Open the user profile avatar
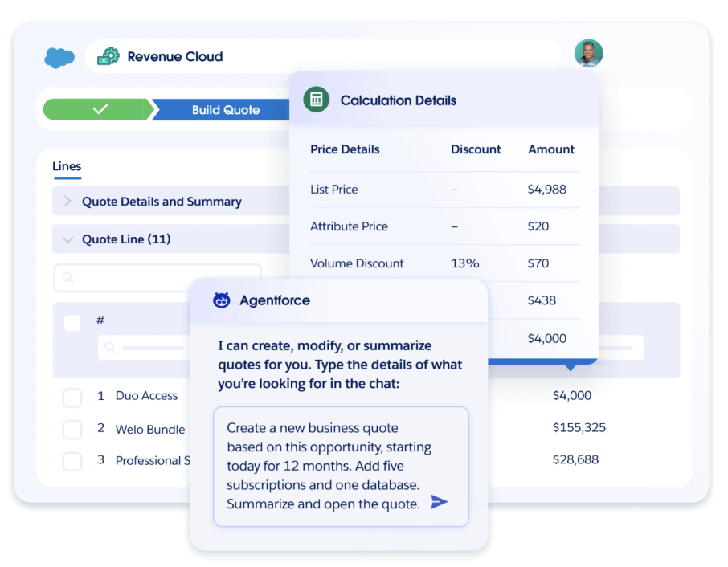This screenshot has height=567, width=728. click(x=588, y=53)
